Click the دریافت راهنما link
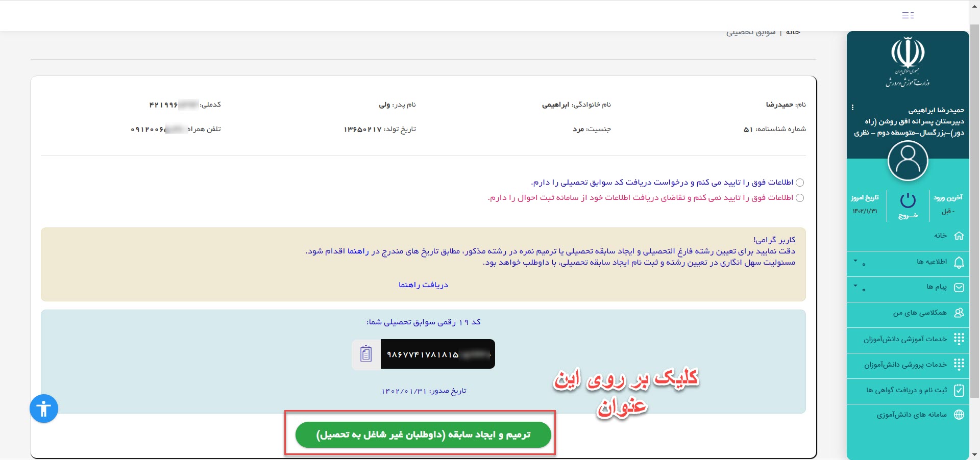980x460 pixels. point(423,285)
